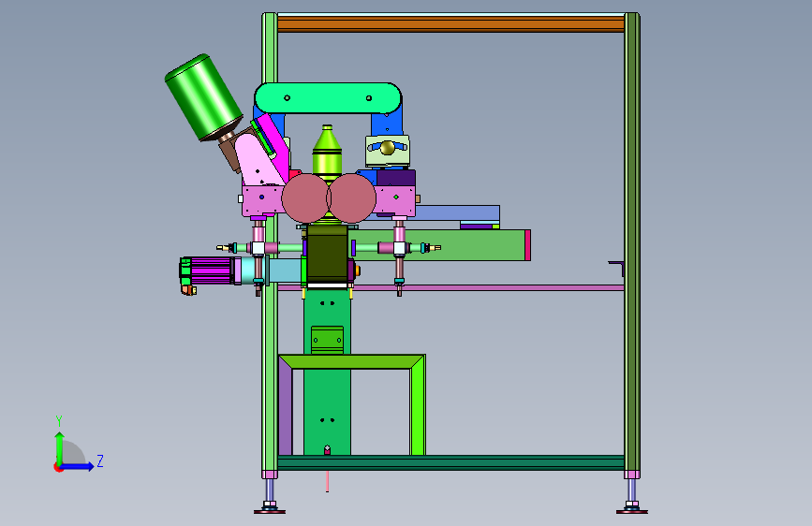The width and height of the screenshot is (812, 526).
Task: Click the orange top crossbeam of the frame
Action: [450, 23]
